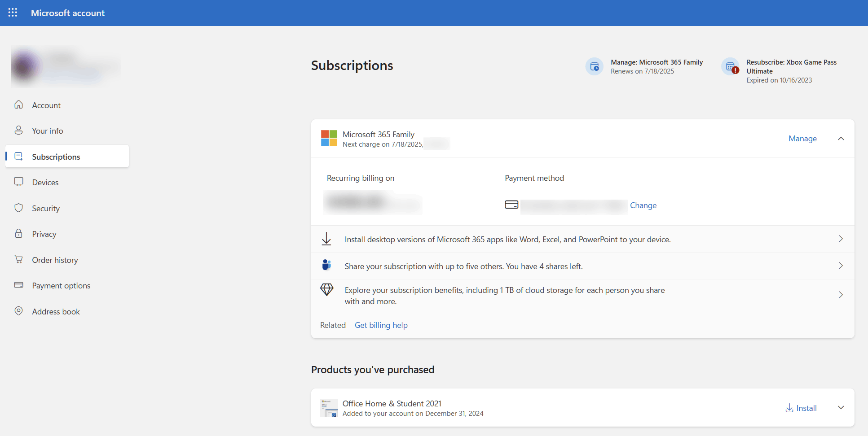The width and height of the screenshot is (868, 436).
Task: Open the Get billing help link
Action: (x=381, y=325)
